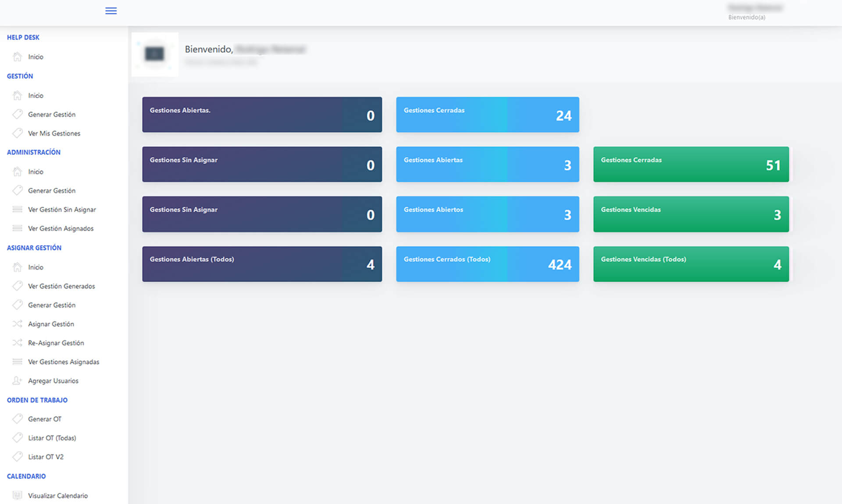Open Listar OT (Todas)
Viewport: 842px width, 504px height.
(52, 437)
